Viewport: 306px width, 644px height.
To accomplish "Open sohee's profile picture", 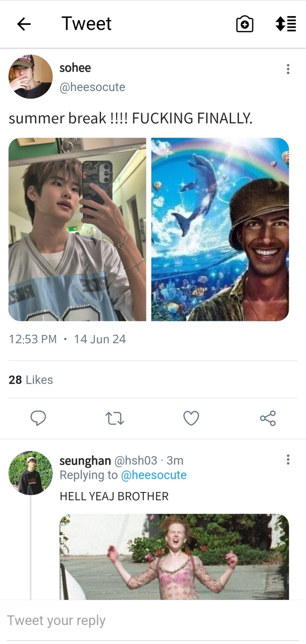I will 31,76.
